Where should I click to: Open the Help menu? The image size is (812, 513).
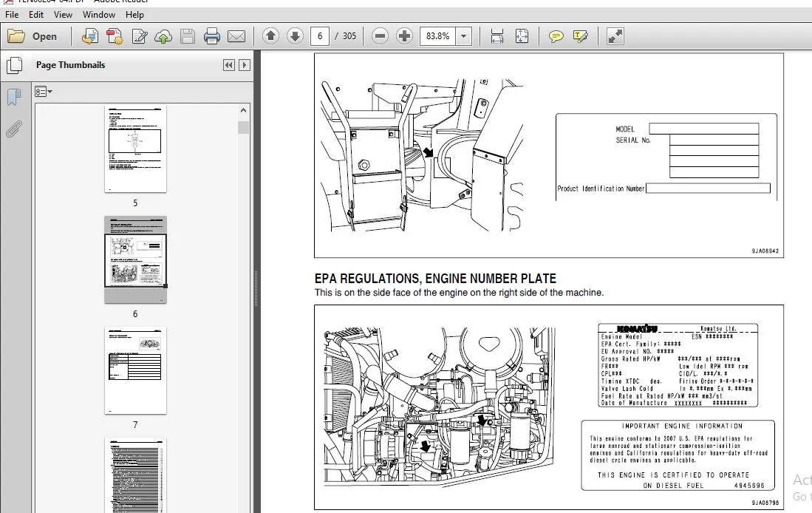coord(134,15)
